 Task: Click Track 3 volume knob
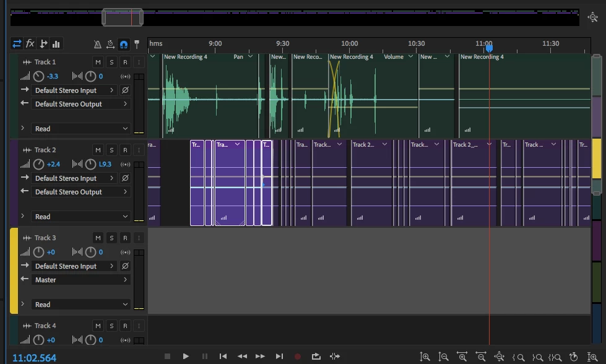(x=38, y=253)
